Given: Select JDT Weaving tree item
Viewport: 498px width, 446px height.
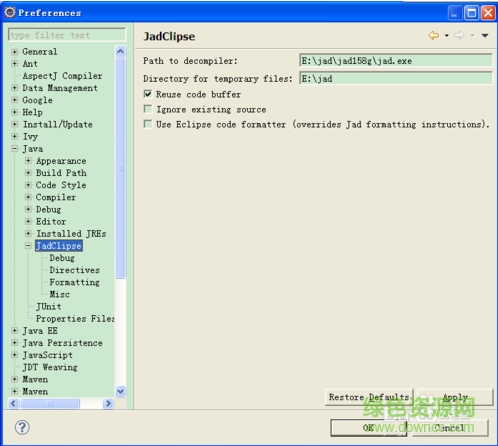Looking at the screenshot, I should (50, 367).
